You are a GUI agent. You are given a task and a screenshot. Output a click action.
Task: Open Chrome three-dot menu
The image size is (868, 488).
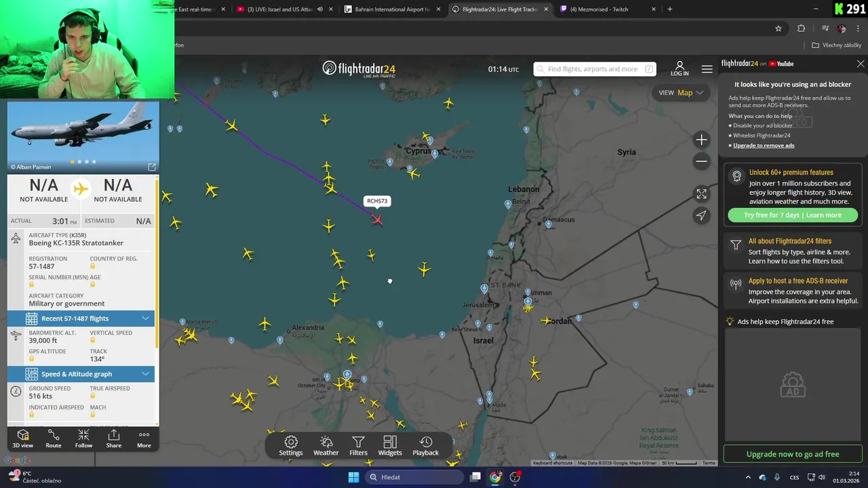tap(859, 28)
